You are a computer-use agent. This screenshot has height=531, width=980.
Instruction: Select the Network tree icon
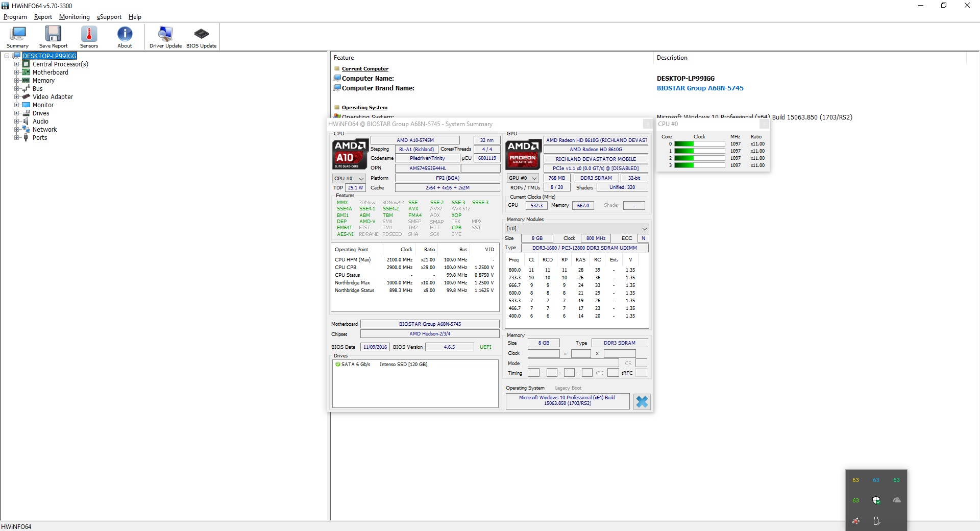coord(26,130)
